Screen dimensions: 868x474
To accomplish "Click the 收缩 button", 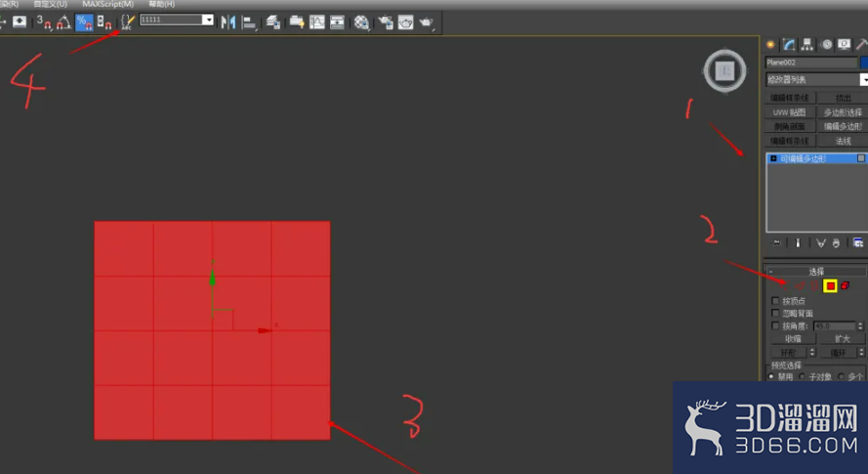I will click(793, 339).
